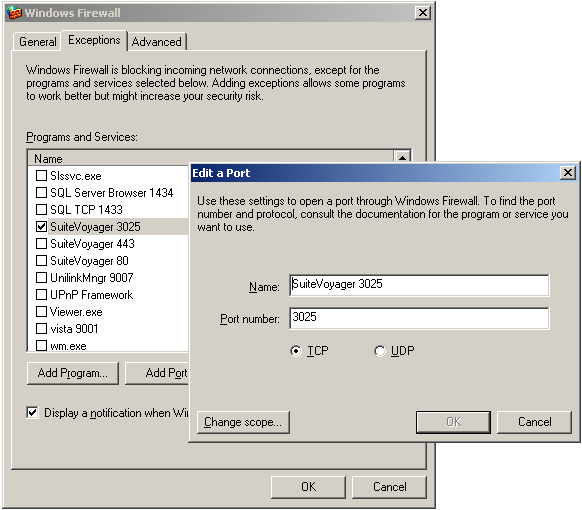Click Add Program button
Viewport: 582px width, 510px height.
[73, 373]
